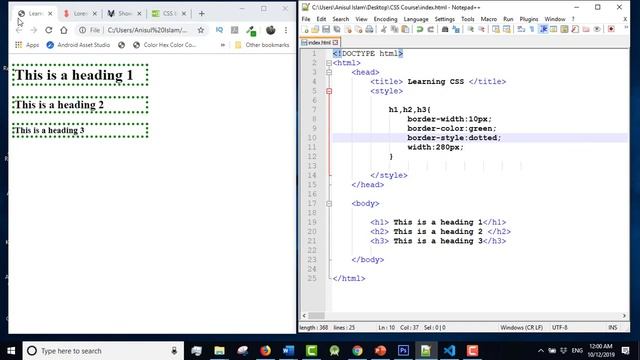Click the Zoom In icon in toolbar
Image resolution: width=640 pixels, height=360 pixels.
tap(471, 29)
